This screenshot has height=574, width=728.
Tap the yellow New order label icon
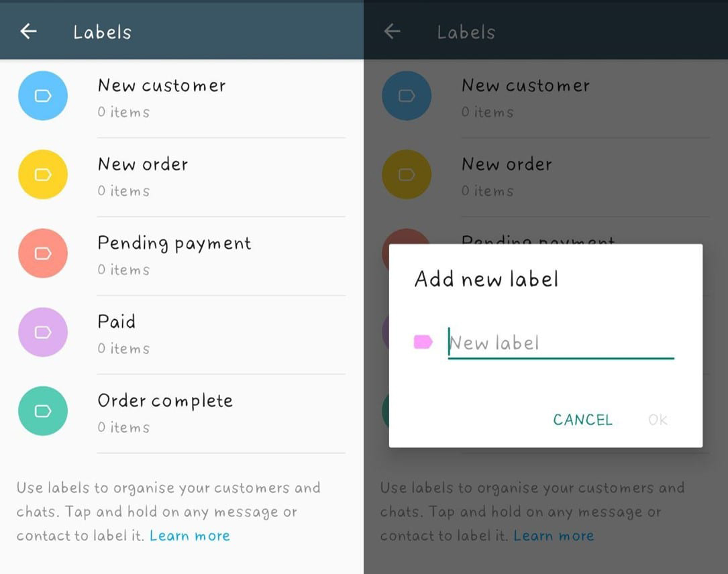click(x=43, y=174)
